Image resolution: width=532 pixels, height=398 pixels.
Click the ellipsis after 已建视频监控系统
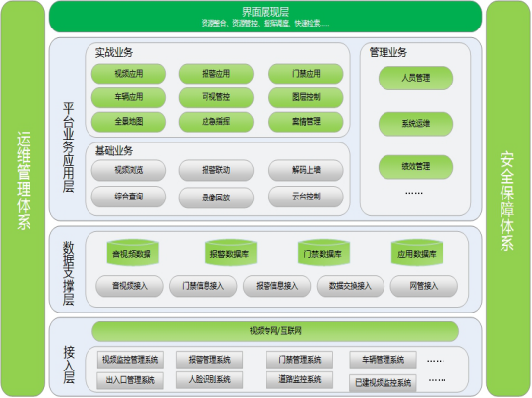click(437, 380)
